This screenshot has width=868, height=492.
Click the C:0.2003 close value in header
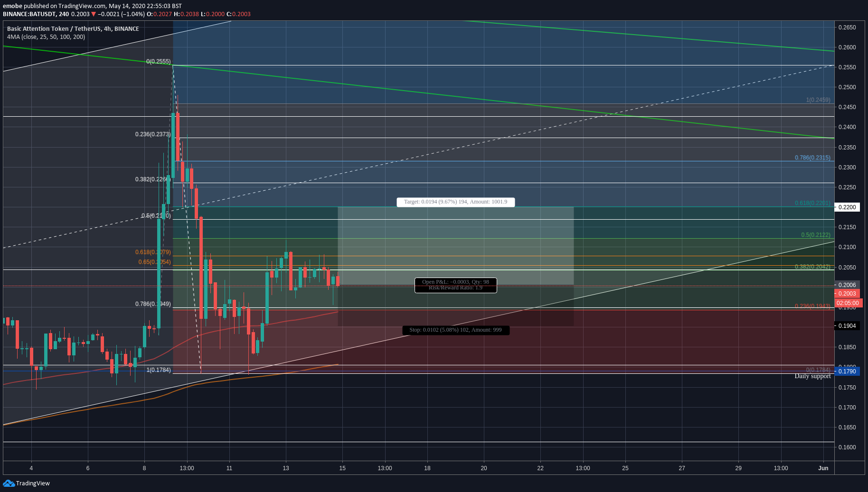pos(238,14)
